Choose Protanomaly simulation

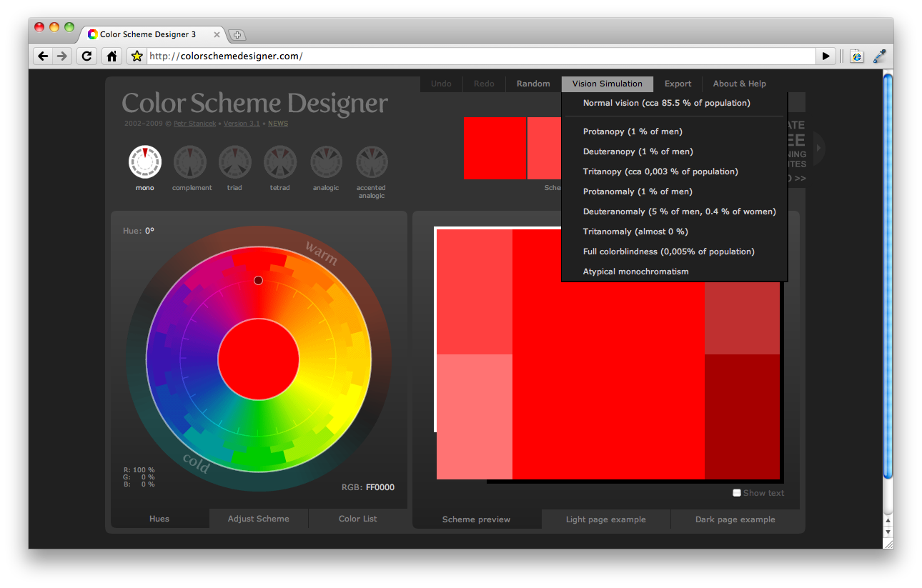pos(638,191)
